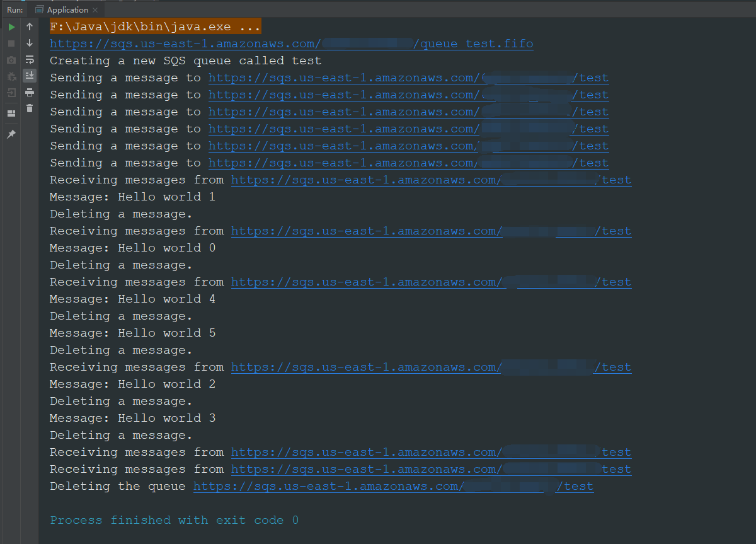Open the queue_test.fifo URL
756x544 pixels.
click(290, 43)
